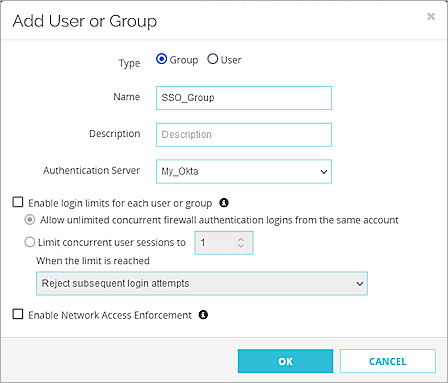Click the concurrent sessions number stepper
Screen dimensions: 448x383
tap(241, 242)
